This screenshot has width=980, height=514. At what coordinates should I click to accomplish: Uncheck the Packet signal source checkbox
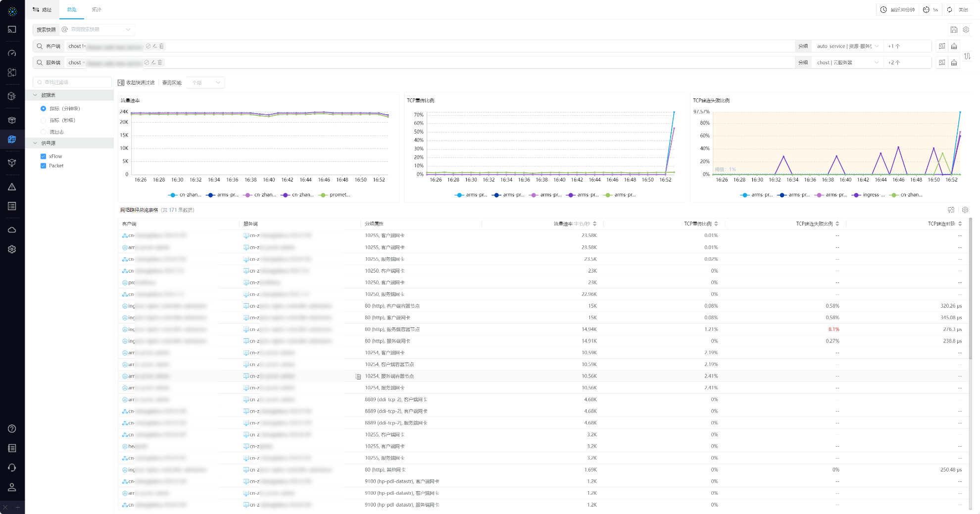click(43, 166)
